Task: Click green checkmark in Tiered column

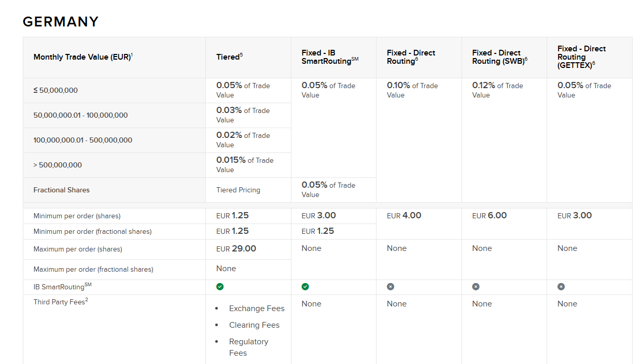Action: coord(220,287)
